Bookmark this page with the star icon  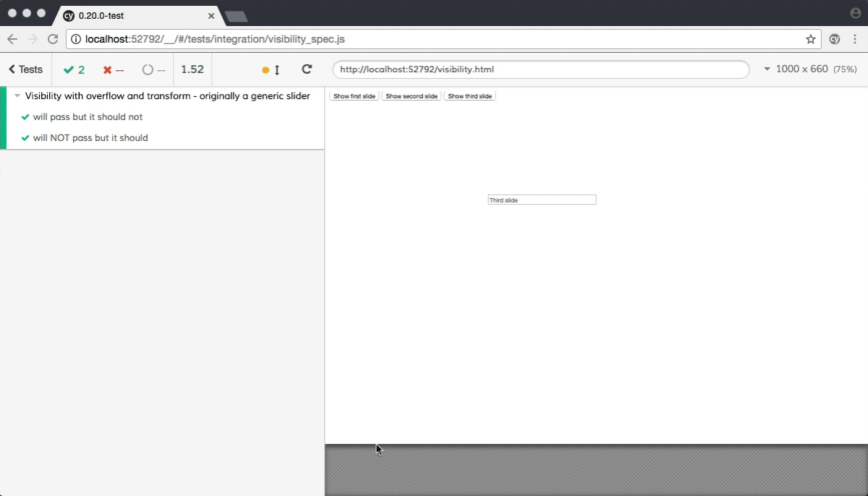810,39
